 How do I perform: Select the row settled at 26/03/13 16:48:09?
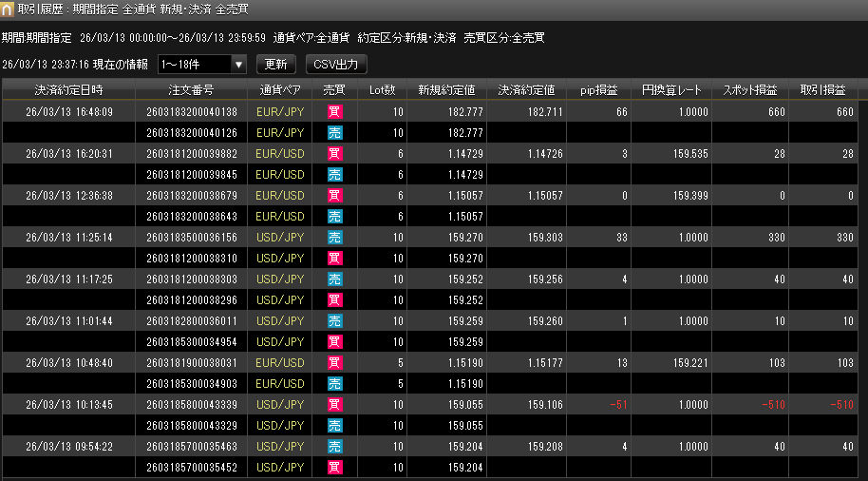[x=68, y=112]
